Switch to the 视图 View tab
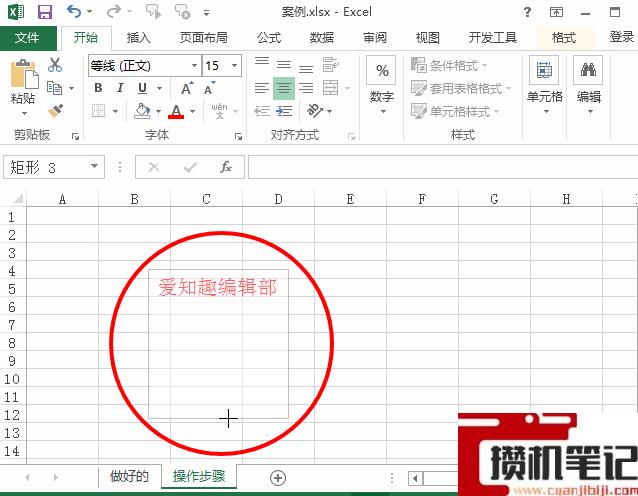 pos(427,38)
